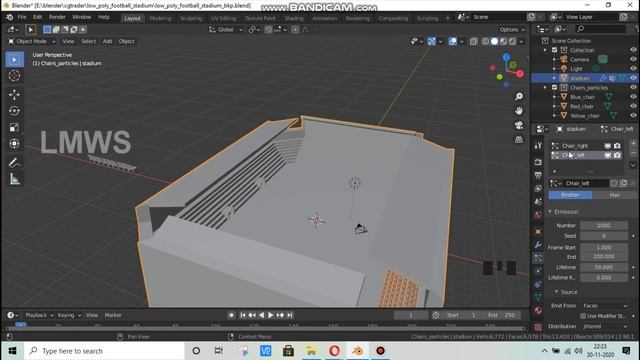Activate the Transform tool
The height and width of the screenshot is (360, 640).
pos(14,144)
